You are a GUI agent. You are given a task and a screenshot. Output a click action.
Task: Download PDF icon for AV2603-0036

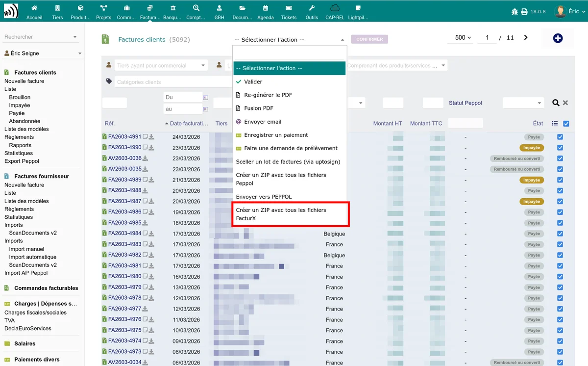click(145, 158)
